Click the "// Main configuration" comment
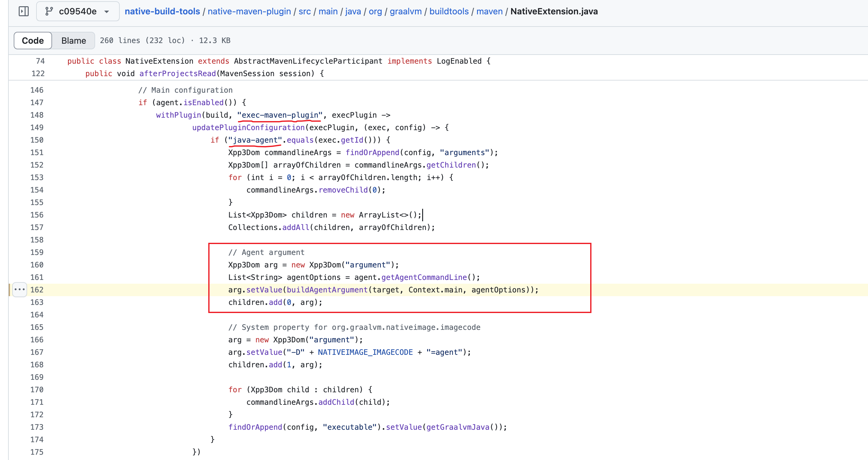Image resolution: width=868 pixels, height=460 pixels. point(185,90)
